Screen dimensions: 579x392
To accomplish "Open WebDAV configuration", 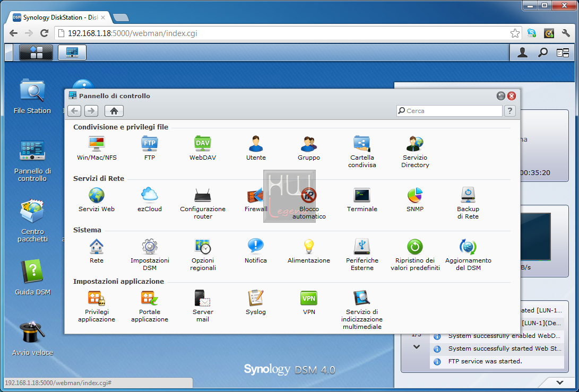I will coord(203,147).
